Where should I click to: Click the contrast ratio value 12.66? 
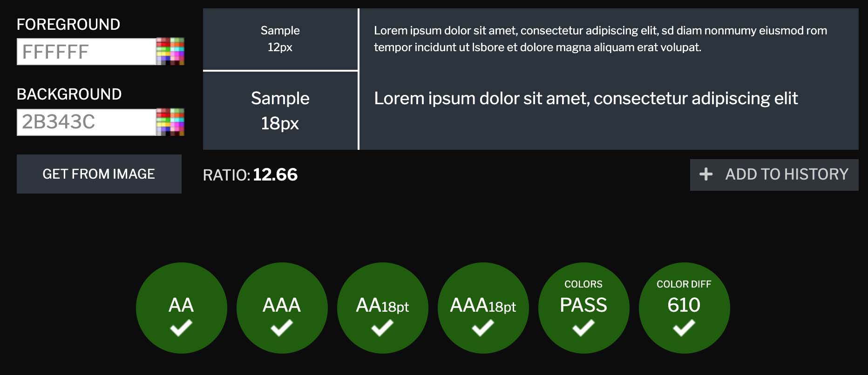coord(275,174)
